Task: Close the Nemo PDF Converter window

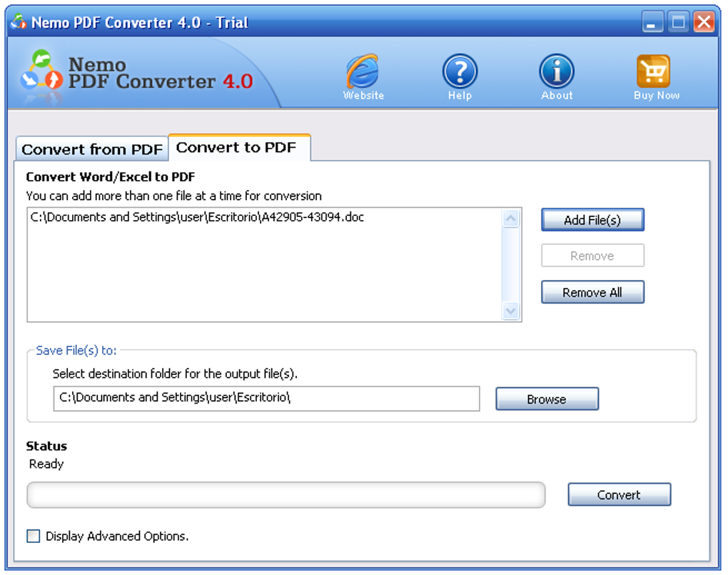Action: click(704, 22)
